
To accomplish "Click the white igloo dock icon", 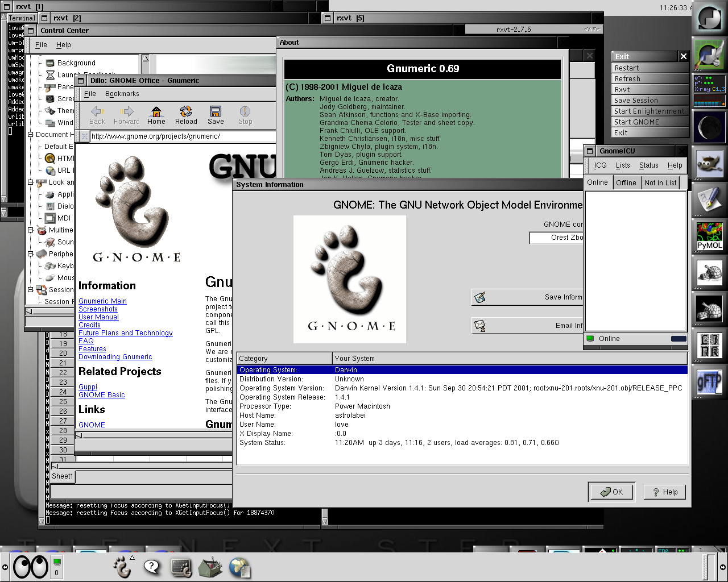I will click(709, 273).
